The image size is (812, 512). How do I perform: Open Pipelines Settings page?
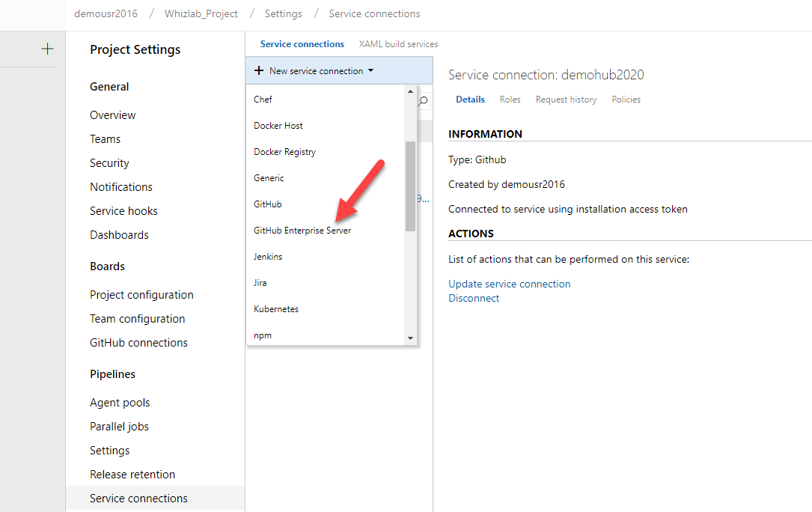pos(110,451)
